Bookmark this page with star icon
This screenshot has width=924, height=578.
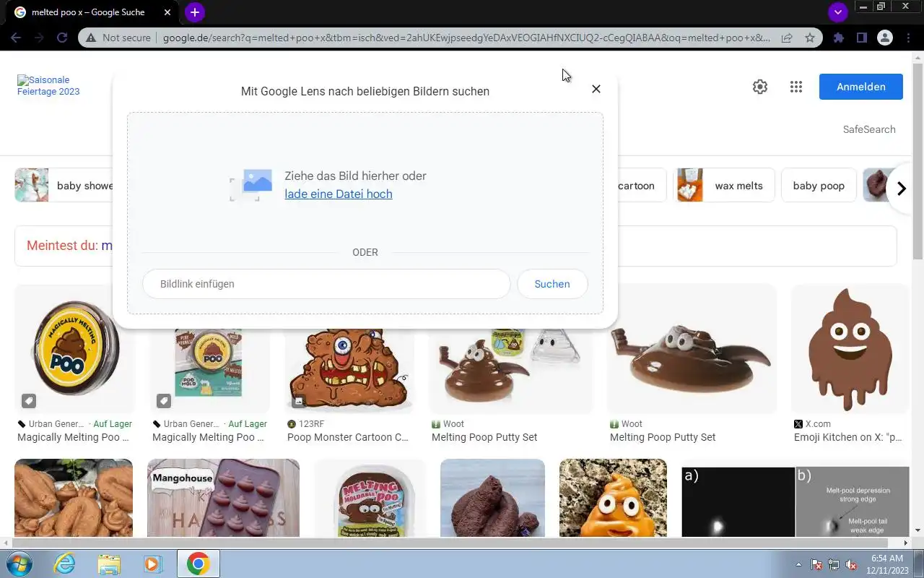click(810, 38)
